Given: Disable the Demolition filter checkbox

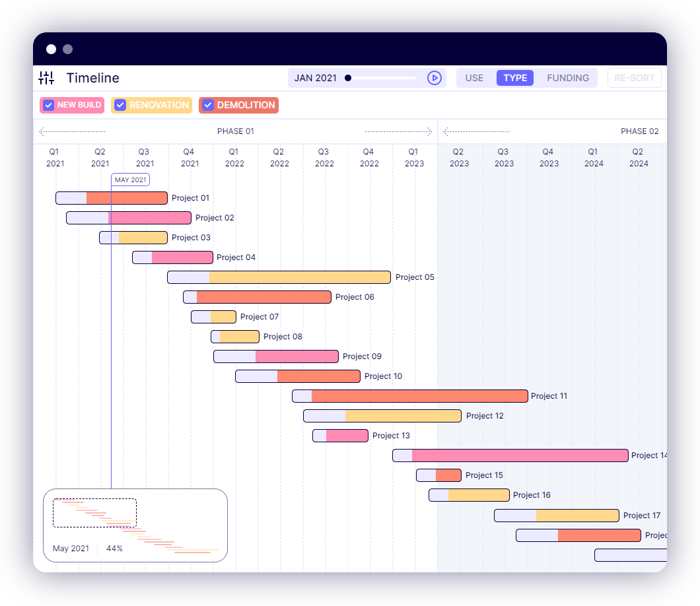Looking at the screenshot, I should pyautogui.click(x=207, y=105).
